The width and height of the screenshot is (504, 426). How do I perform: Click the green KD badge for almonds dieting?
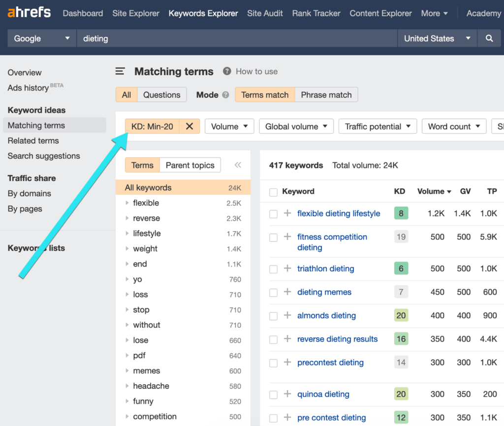tap(401, 315)
